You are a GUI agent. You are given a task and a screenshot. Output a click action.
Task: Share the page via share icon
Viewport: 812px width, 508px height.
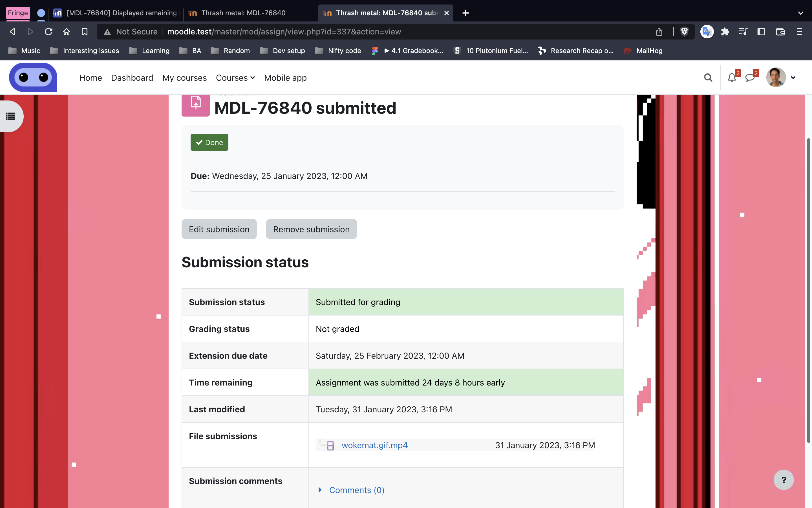pos(659,32)
